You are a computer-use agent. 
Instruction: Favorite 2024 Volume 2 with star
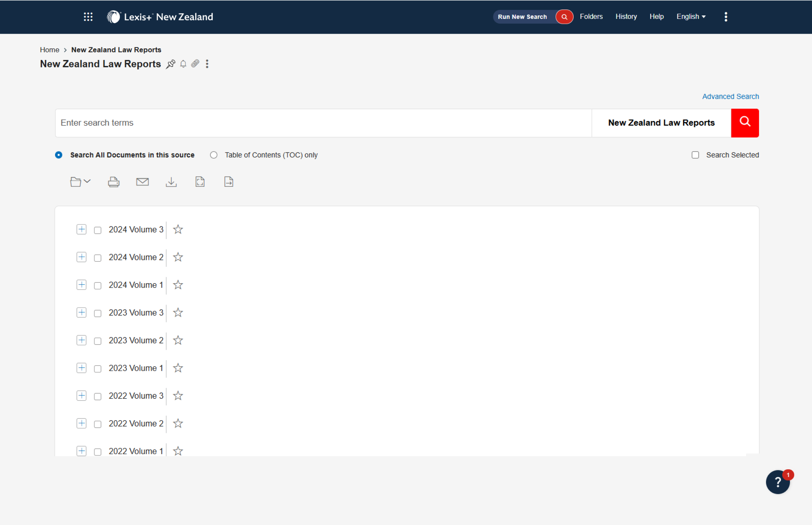(x=178, y=257)
